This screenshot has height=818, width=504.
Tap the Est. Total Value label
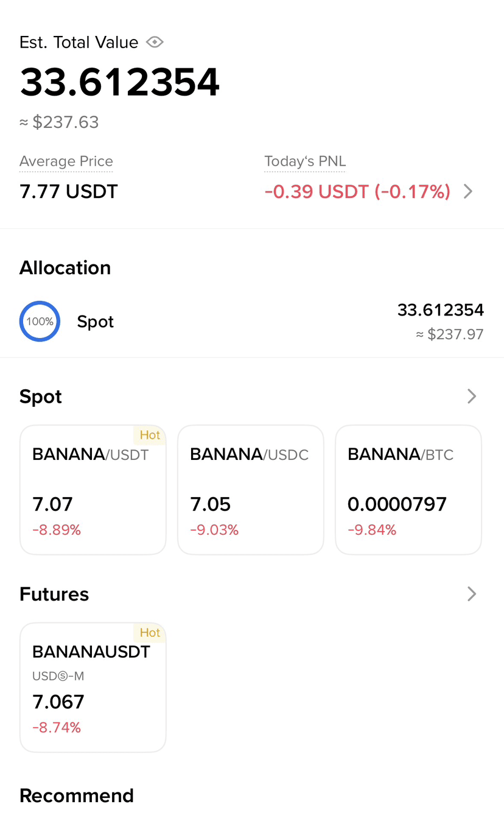click(79, 42)
